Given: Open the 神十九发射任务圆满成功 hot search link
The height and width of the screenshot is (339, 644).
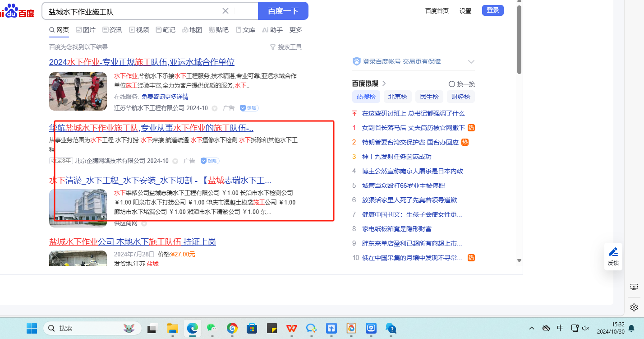Looking at the screenshot, I should [x=396, y=157].
